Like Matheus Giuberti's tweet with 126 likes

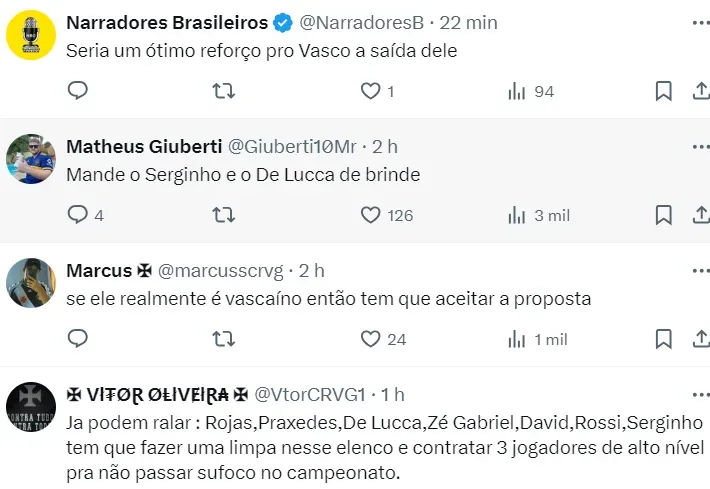tap(371, 214)
